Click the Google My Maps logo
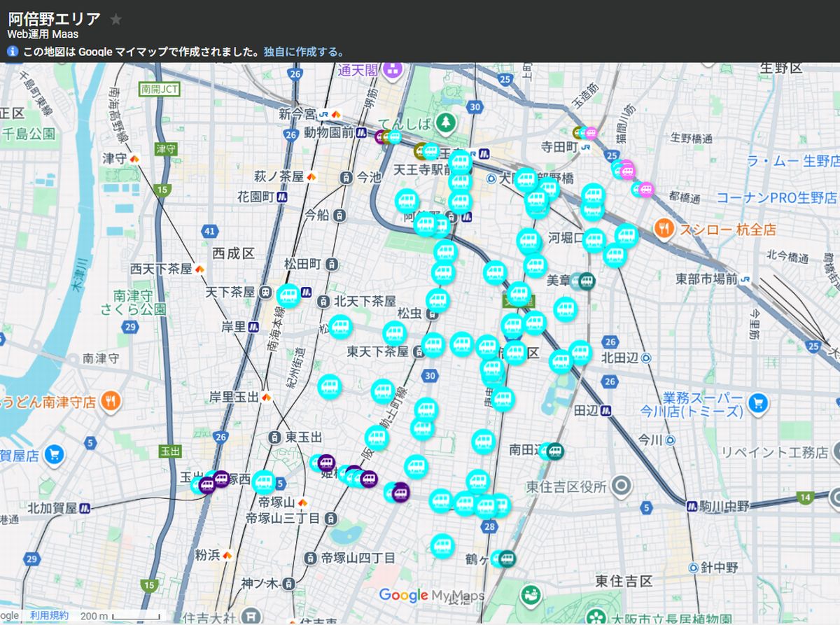The height and width of the screenshot is (625, 840). coord(431,596)
